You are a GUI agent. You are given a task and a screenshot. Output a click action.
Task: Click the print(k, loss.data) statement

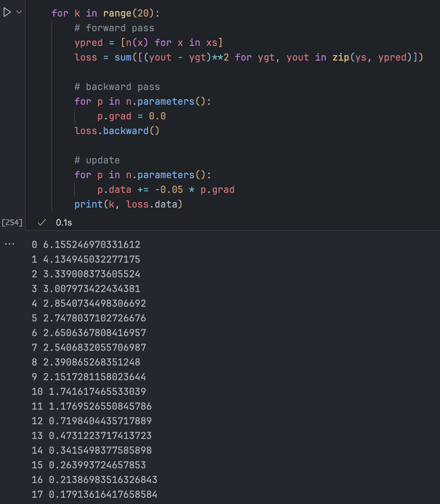coord(128,205)
